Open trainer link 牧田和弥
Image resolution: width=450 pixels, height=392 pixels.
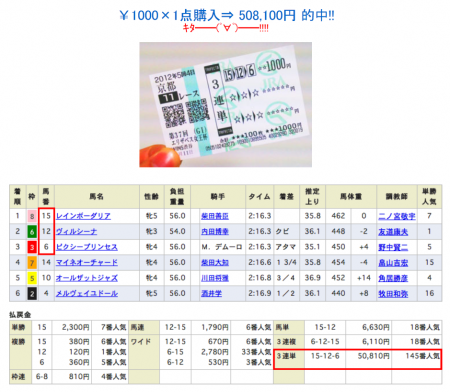[x=393, y=293]
